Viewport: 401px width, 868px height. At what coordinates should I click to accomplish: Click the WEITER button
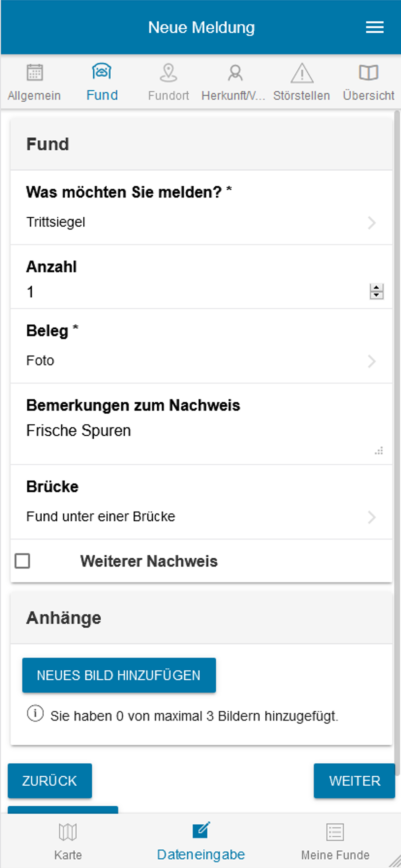pos(354,781)
